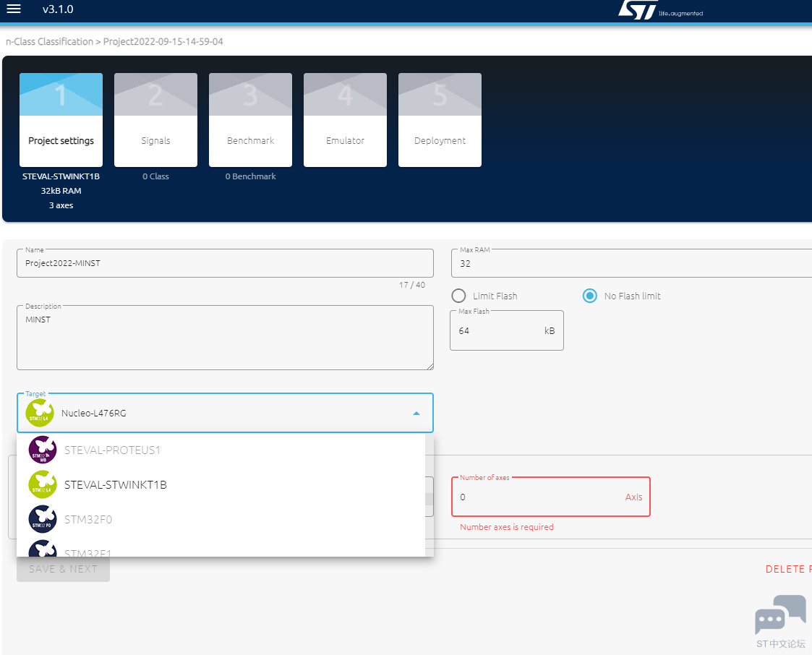Select the Limit Flash radio button
The width and height of the screenshot is (812, 655).
pos(458,296)
